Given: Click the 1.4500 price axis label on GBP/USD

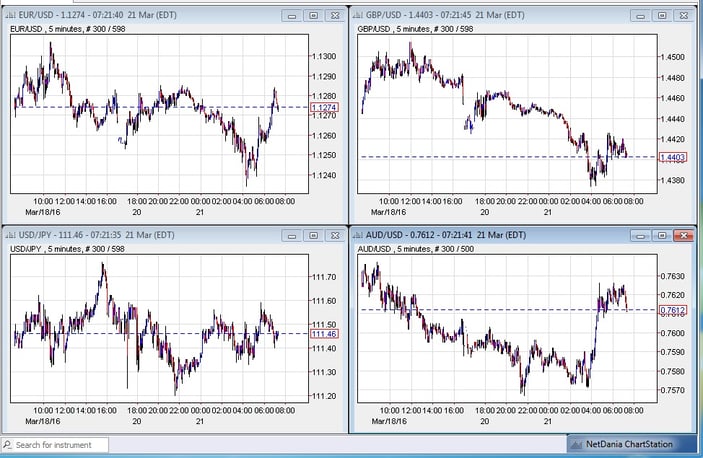Looking at the screenshot, I should 673,57.
